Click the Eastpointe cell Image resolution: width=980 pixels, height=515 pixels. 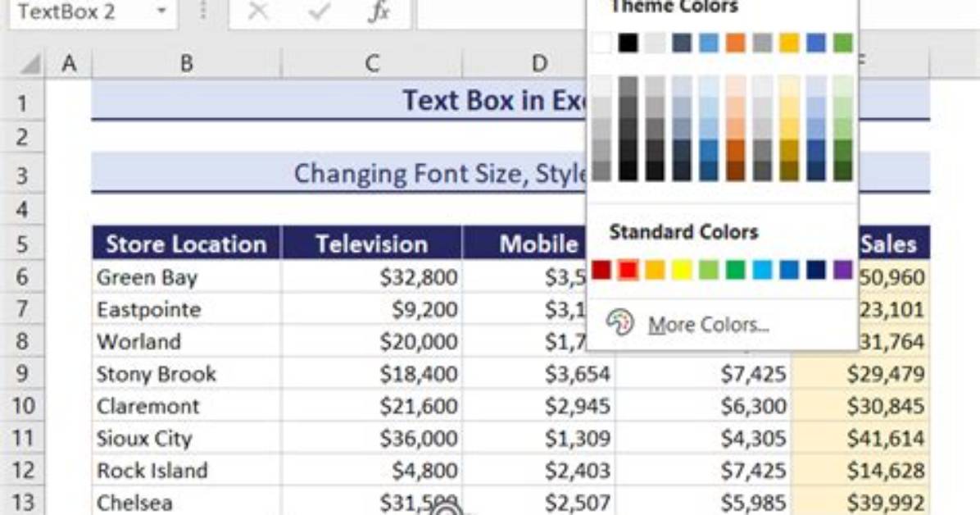186,309
